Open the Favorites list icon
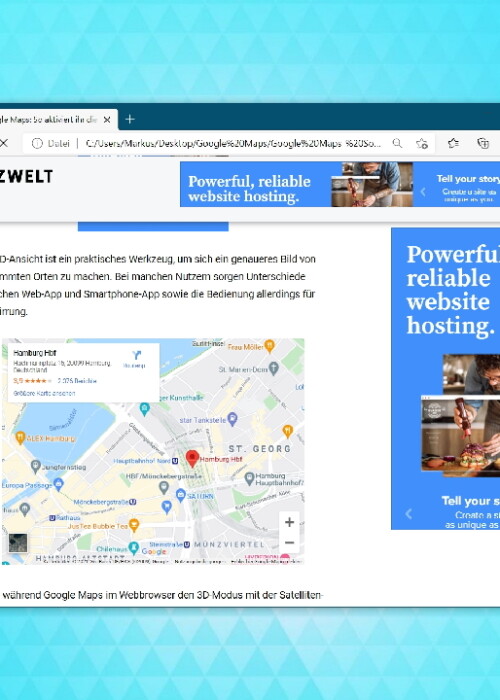 point(453,143)
